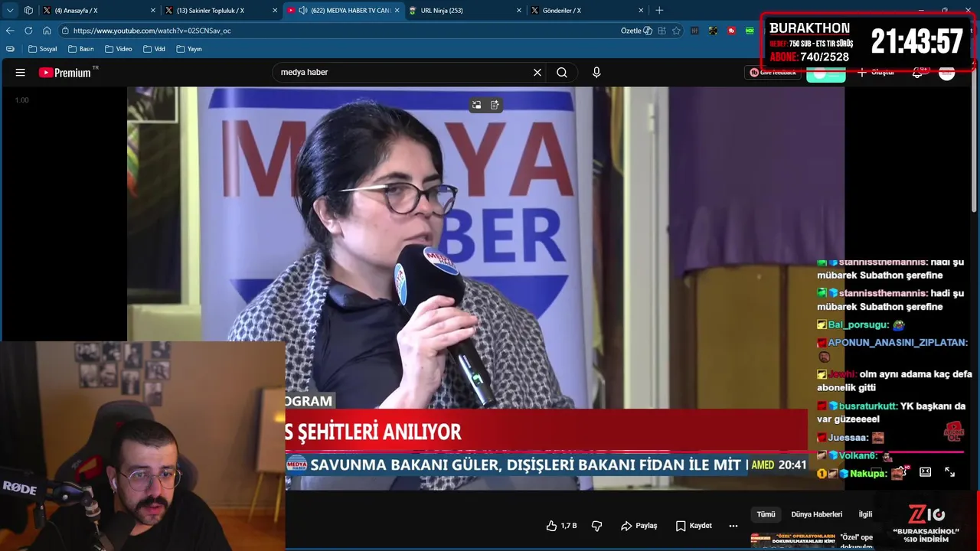Open the YouTube guide hamburger menu

(x=21, y=73)
